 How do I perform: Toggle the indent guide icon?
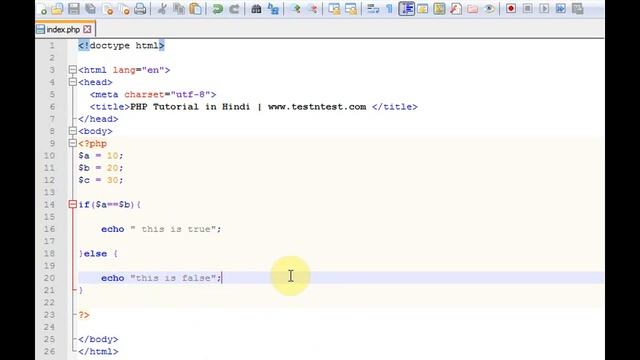[x=407, y=9]
